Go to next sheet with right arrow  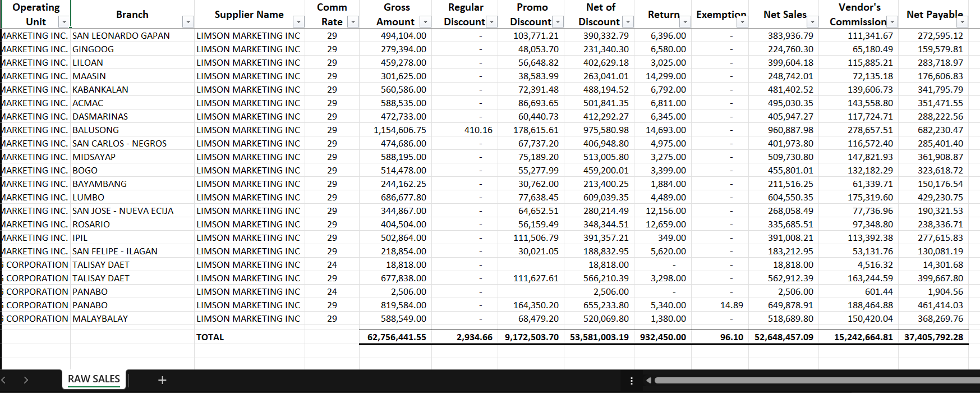click(x=26, y=380)
